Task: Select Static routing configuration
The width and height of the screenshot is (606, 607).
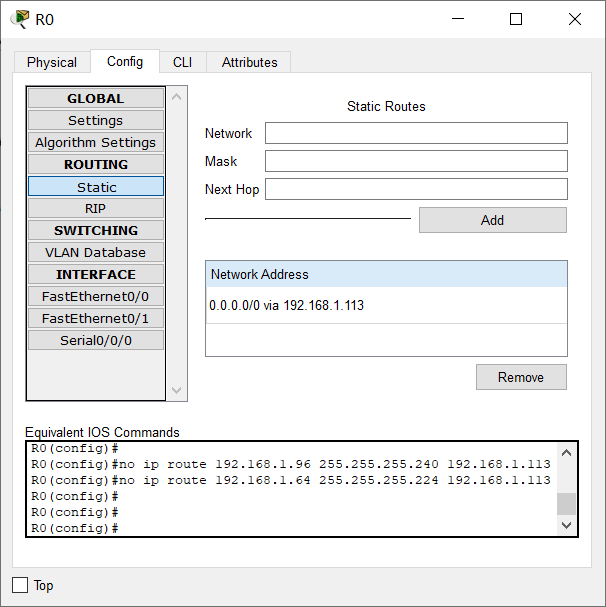Action: pyautogui.click(x=96, y=187)
